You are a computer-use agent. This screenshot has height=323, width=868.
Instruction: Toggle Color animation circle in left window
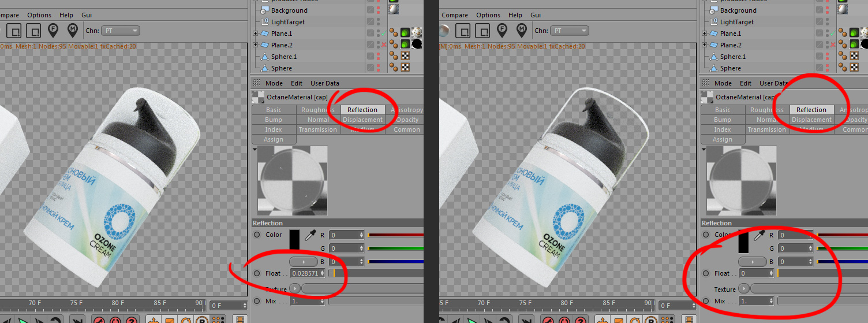pyautogui.click(x=257, y=235)
